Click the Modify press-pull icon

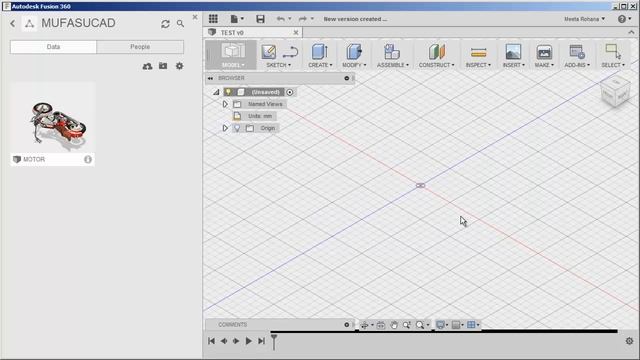point(354,52)
